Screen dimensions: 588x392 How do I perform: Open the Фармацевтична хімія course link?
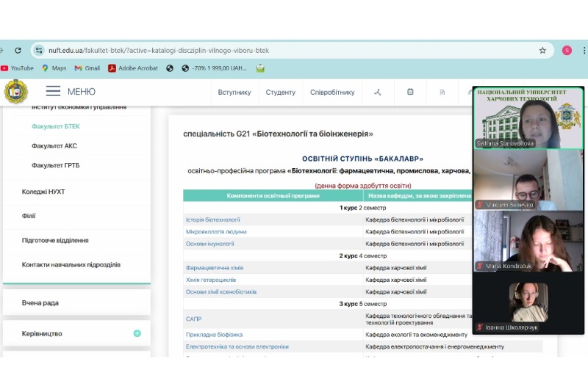215,268
